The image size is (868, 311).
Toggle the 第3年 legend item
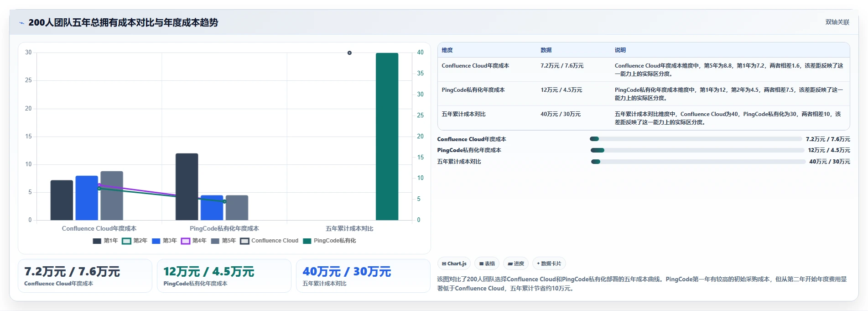164,241
